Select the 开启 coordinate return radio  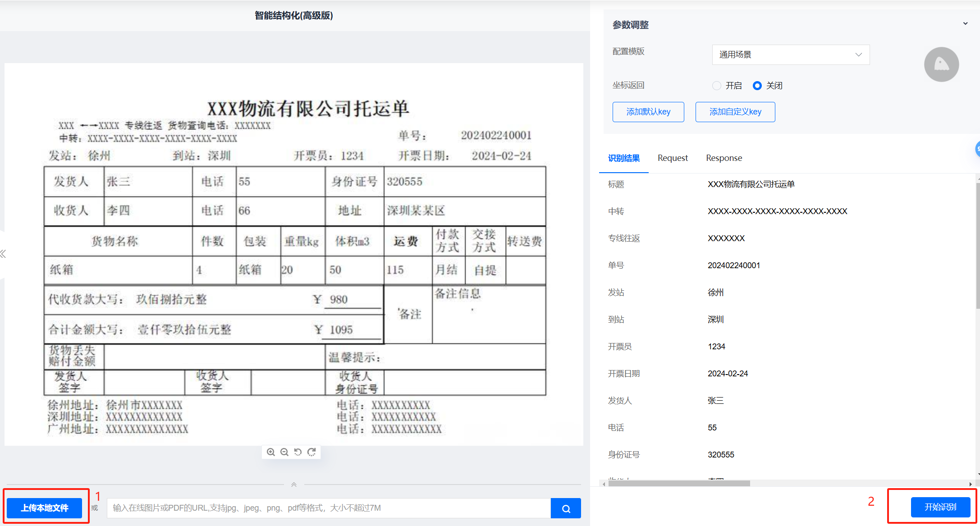(x=716, y=86)
